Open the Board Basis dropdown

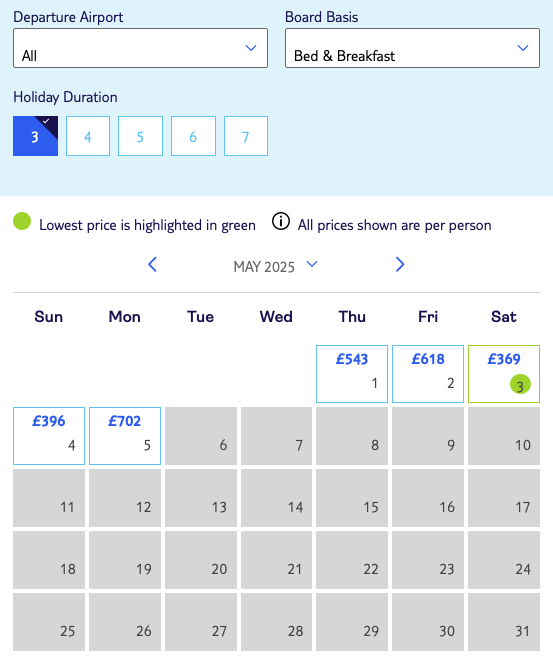[x=412, y=48]
